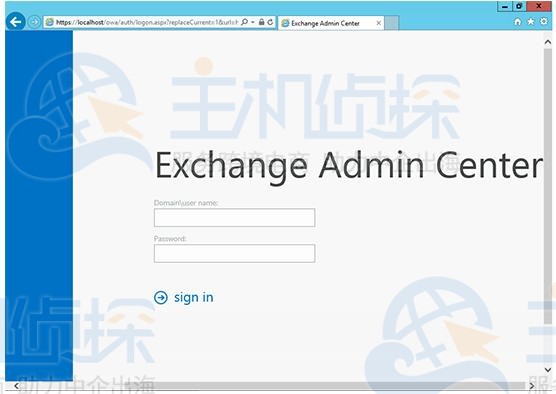Click the Exchange Admin Center heading
Image resolution: width=556 pixels, height=394 pixels.
(349, 166)
